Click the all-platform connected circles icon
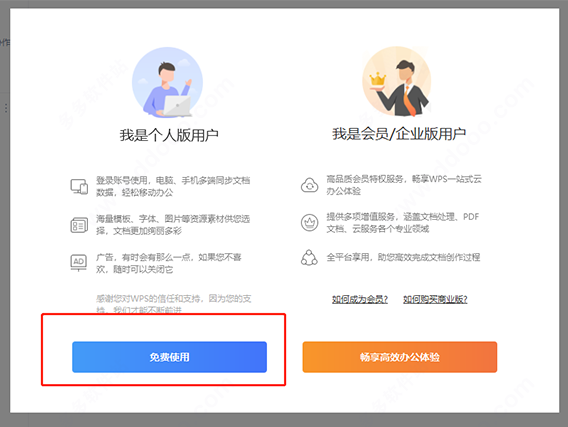568x427 pixels. (x=309, y=258)
